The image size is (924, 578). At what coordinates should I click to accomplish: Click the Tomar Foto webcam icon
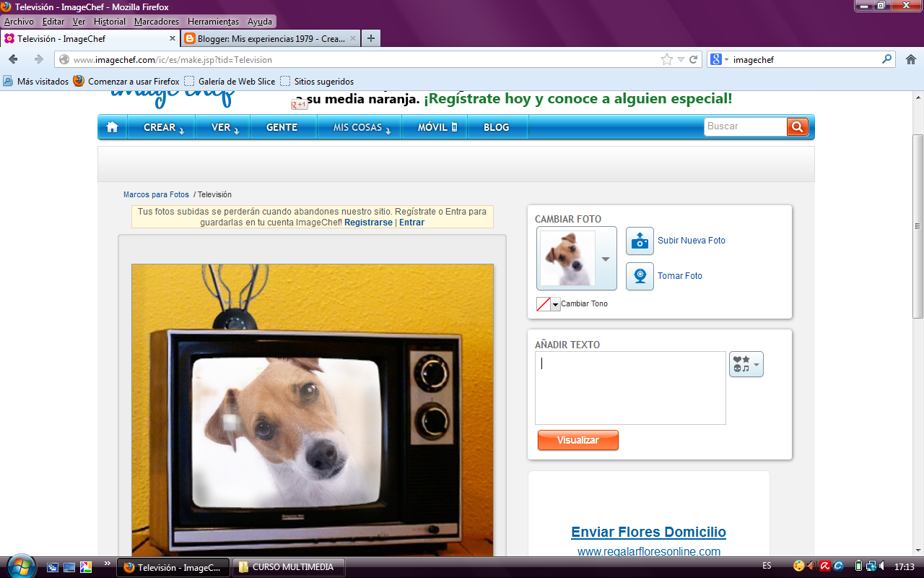click(x=638, y=276)
